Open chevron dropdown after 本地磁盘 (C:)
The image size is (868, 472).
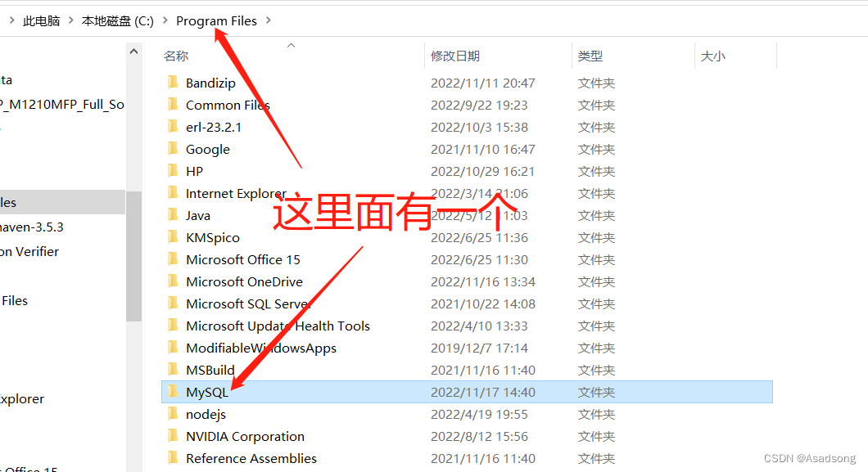[x=165, y=20]
